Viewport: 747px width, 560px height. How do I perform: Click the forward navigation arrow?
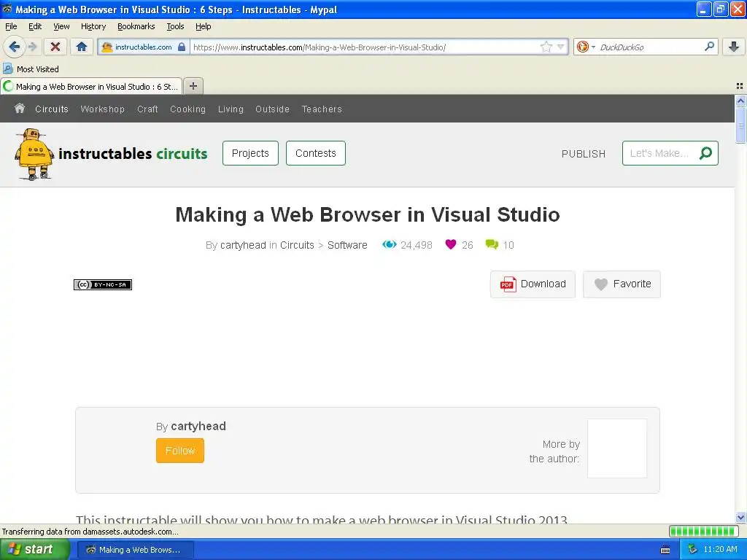(x=32, y=47)
